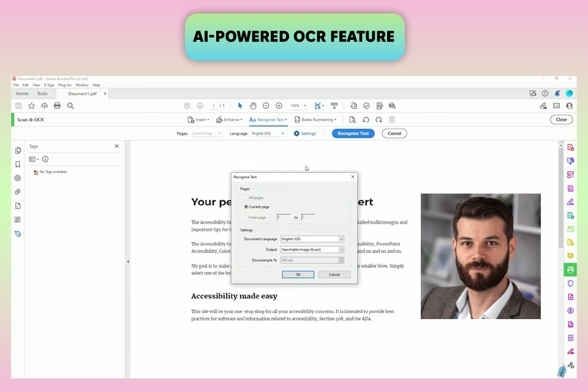Go to previous page arrow icon
Image resolution: width=588 pixels, height=392 pixels.
[x=187, y=106]
